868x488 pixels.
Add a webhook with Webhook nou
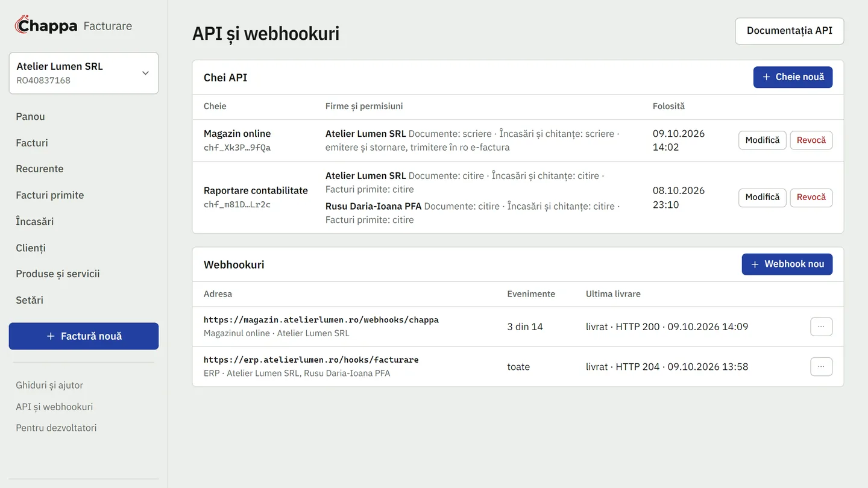tap(787, 264)
